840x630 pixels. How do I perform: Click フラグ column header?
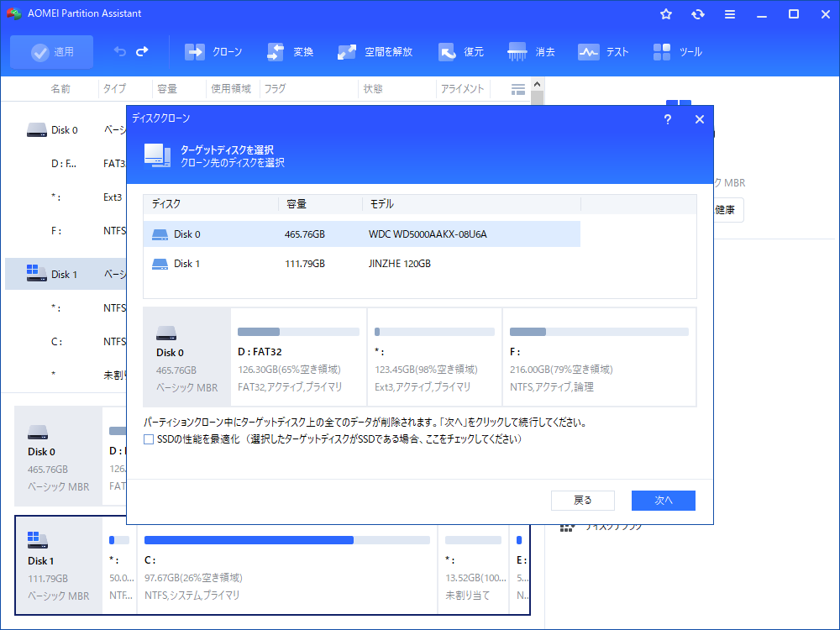(276, 89)
